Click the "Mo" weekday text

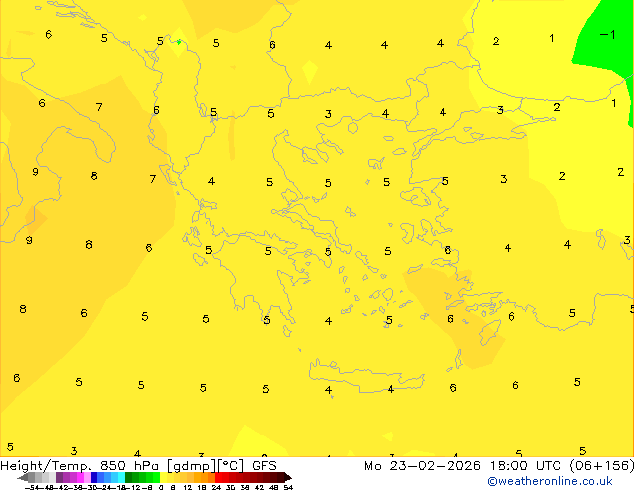[x=373, y=466]
